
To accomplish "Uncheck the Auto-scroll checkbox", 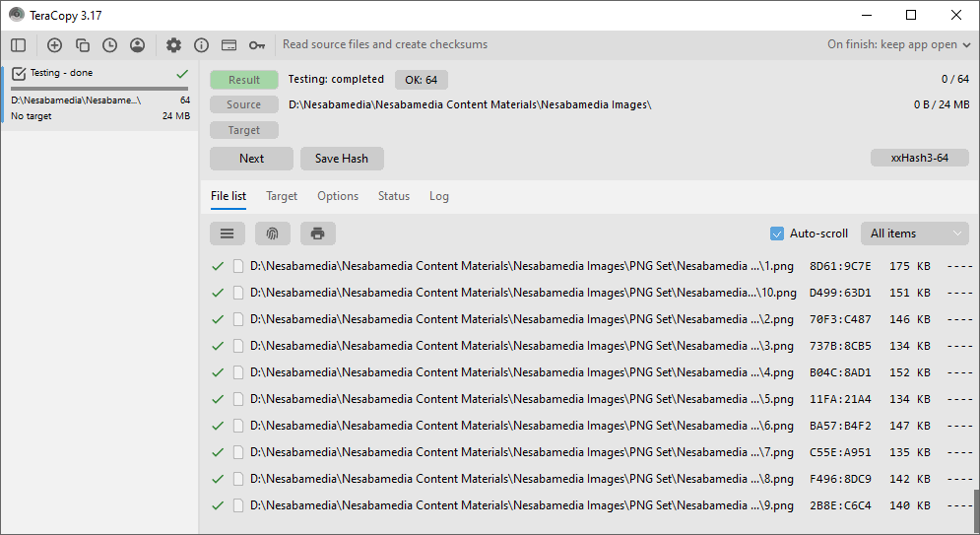I will pos(777,234).
